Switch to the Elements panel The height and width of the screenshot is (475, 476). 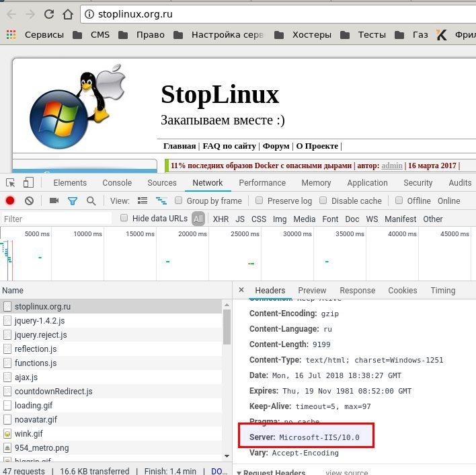tap(70, 183)
